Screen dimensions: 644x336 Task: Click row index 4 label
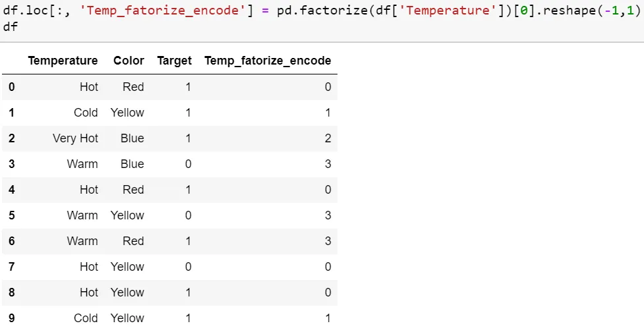point(12,190)
